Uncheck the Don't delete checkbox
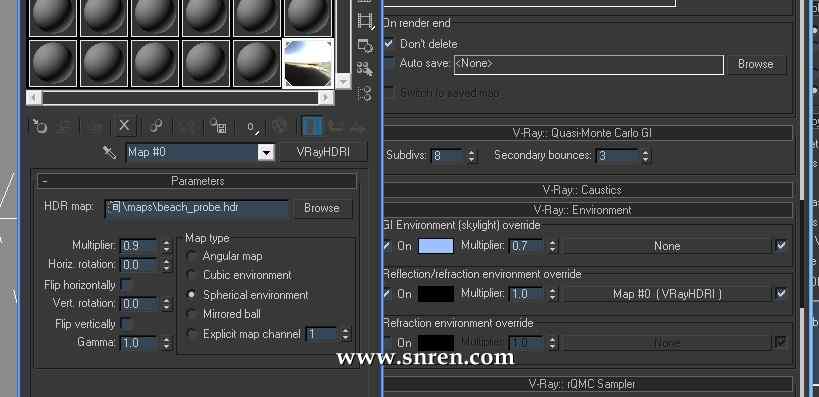The height and width of the screenshot is (397, 819). pos(388,44)
